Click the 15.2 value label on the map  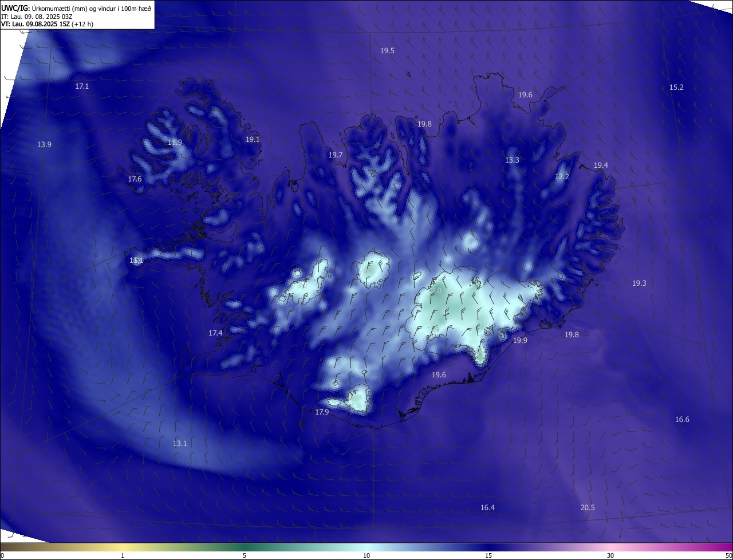pyautogui.click(x=677, y=88)
